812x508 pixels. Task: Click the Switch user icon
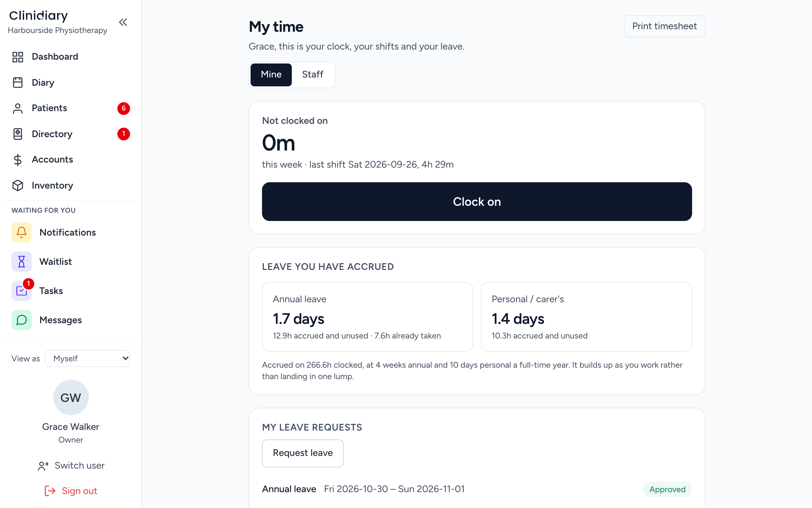coord(43,466)
